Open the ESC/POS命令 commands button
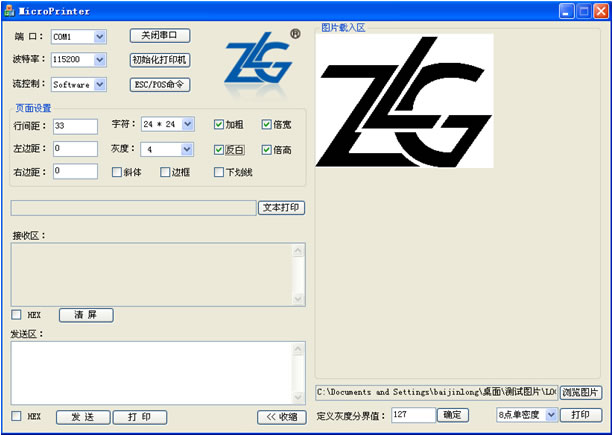 pyautogui.click(x=160, y=85)
